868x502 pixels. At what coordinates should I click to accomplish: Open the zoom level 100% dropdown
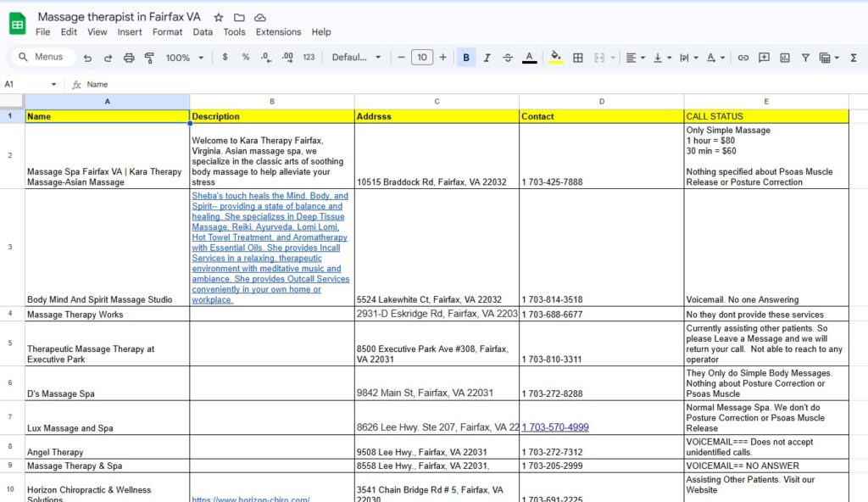[x=185, y=58]
